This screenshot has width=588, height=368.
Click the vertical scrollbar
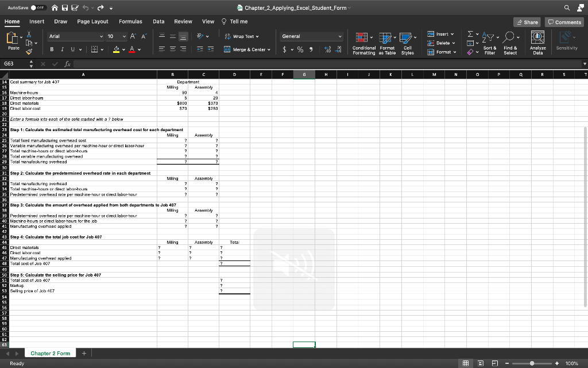pos(585,217)
